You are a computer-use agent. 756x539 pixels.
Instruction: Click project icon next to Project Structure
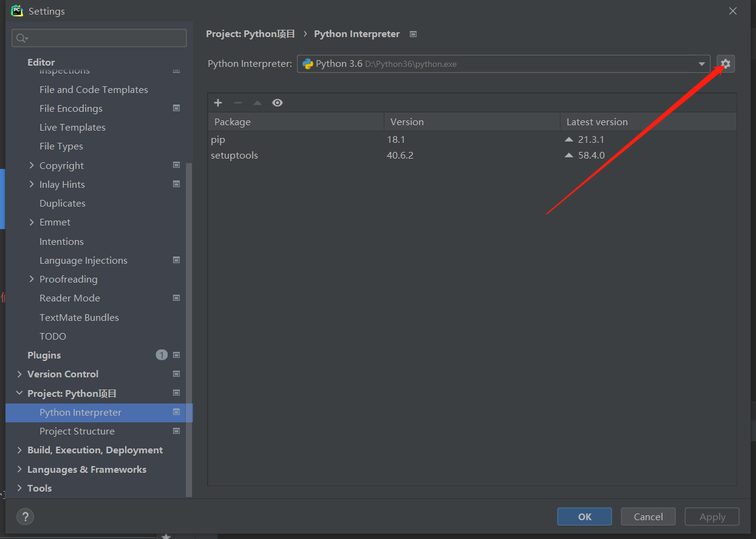coord(177,431)
